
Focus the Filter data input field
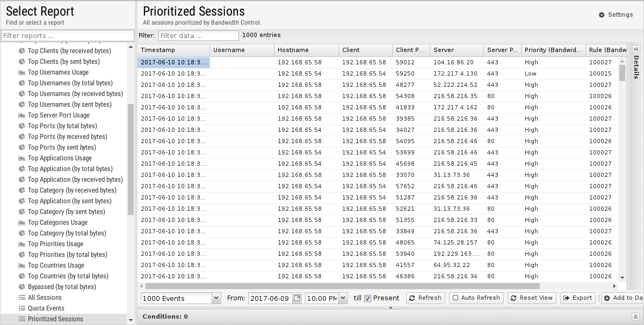point(198,35)
